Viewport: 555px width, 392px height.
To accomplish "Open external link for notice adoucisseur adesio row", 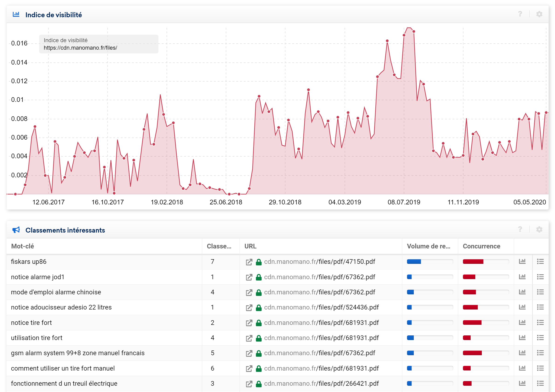I will point(249,308).
